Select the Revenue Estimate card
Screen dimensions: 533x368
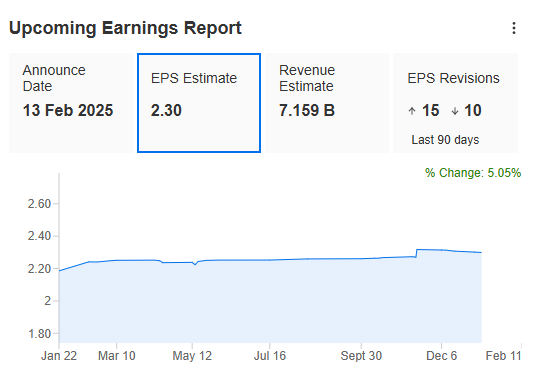click(x=327, y=103)
